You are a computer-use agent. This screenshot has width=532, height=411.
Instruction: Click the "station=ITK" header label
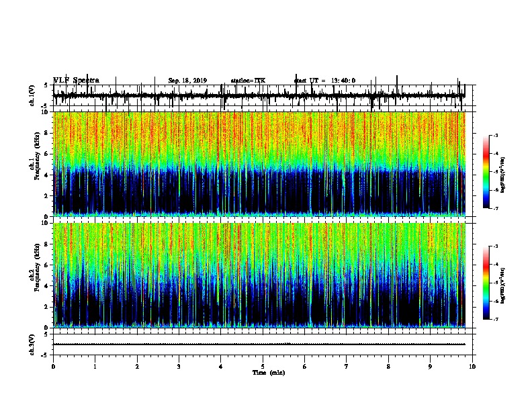248,81
